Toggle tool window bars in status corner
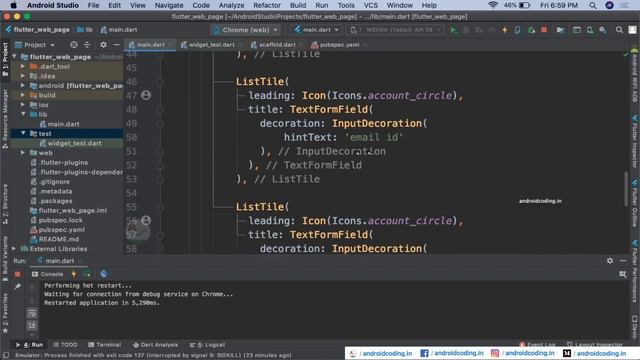The image size is (640, 360). (x=6, y=356)
